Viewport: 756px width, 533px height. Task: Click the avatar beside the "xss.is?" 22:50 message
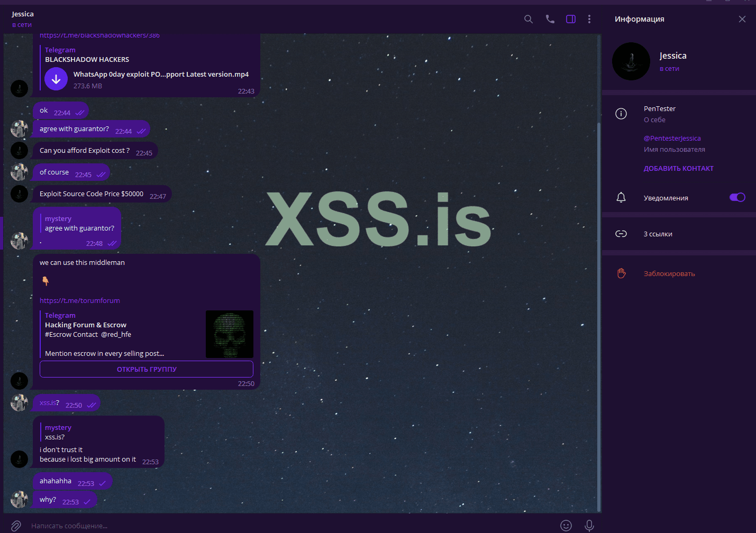tap(19, 402)
